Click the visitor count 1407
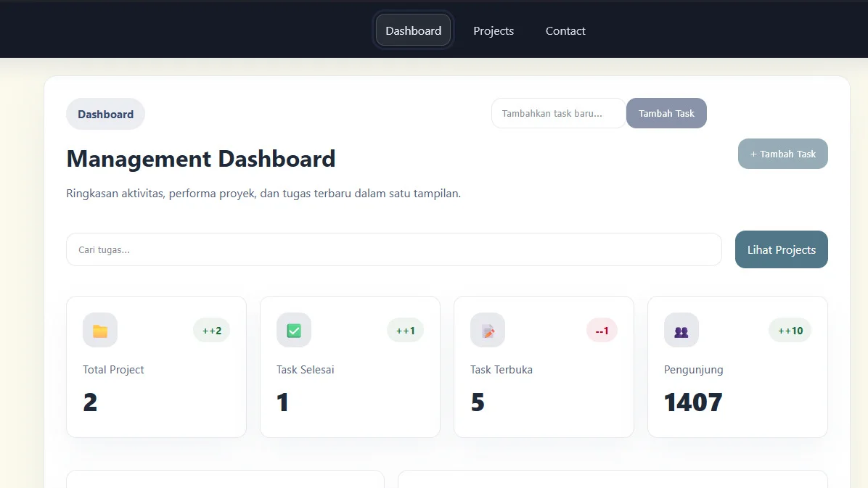868x488 pixels. 693,402
